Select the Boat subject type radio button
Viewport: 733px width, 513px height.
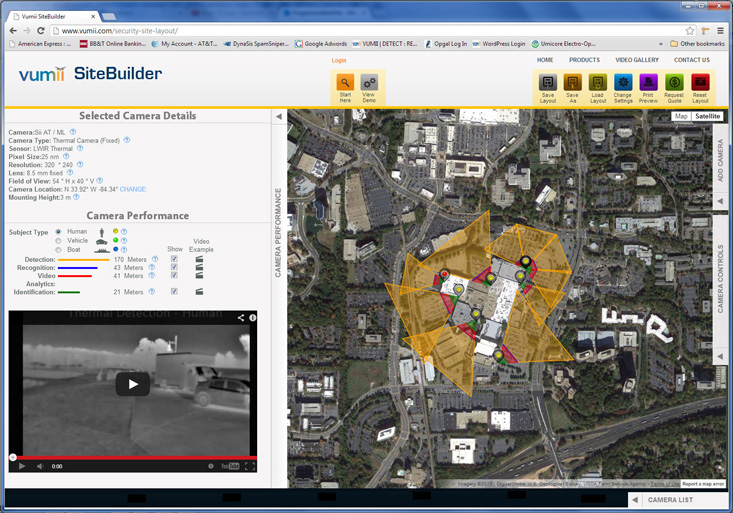(58, 250)
